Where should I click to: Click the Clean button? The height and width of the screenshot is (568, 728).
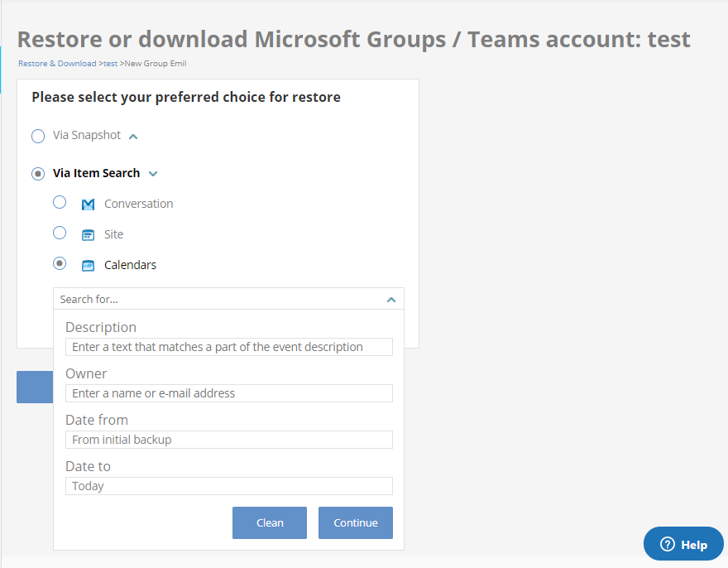pos(270,523)
